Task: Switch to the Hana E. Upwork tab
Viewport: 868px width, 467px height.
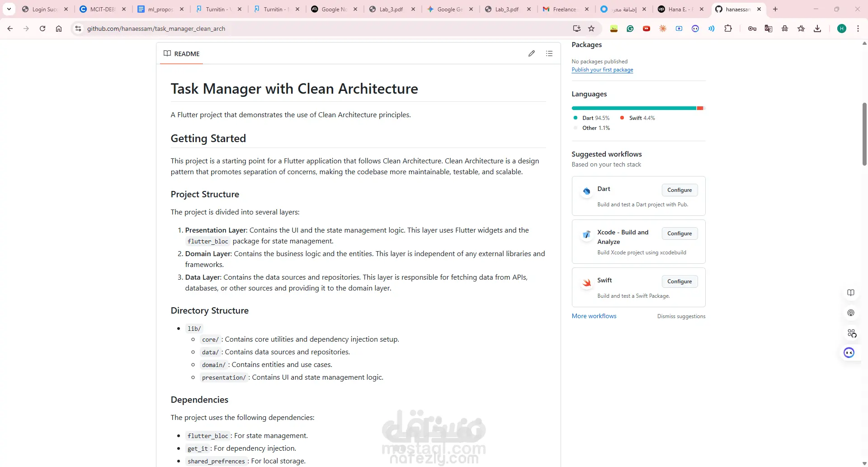Action: [680, 9]
